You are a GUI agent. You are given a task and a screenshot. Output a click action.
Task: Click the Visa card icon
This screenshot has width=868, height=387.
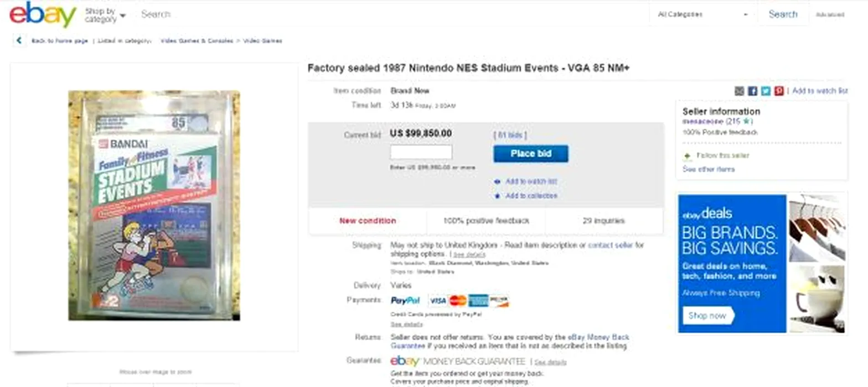[x=437, y=301]
